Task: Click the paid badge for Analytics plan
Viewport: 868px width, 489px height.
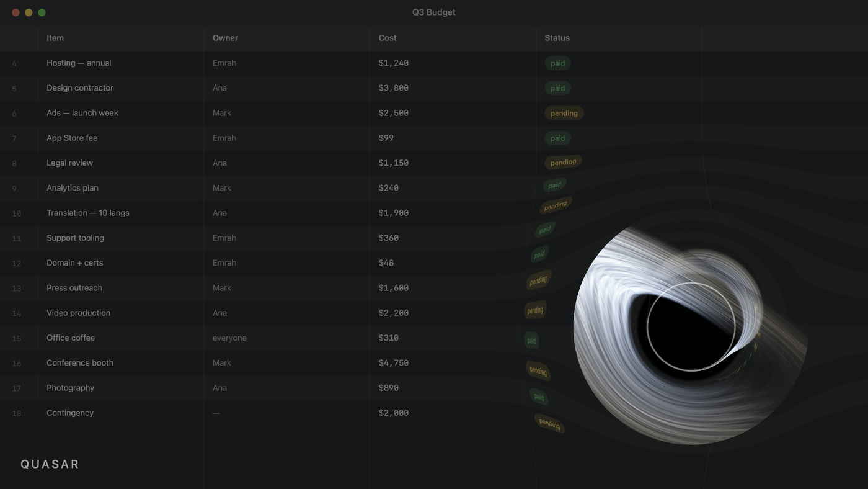Action: [554, 185]
